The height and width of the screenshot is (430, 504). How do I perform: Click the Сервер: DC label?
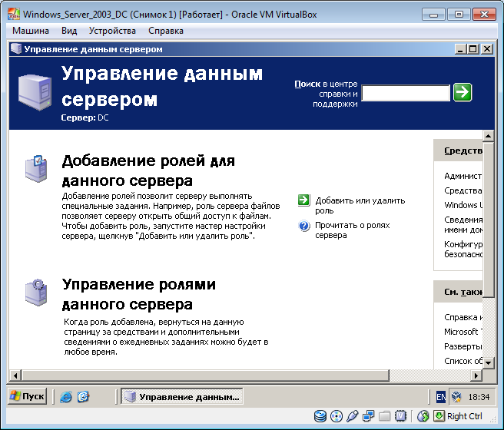(x=85, y=117)
